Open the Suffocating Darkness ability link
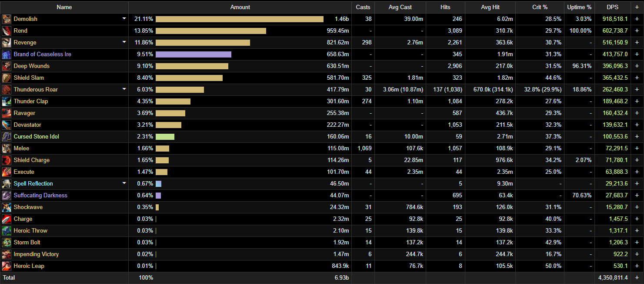Image resolution: width=644 pixels, height=284 pixels. click(x=40, y=196)
